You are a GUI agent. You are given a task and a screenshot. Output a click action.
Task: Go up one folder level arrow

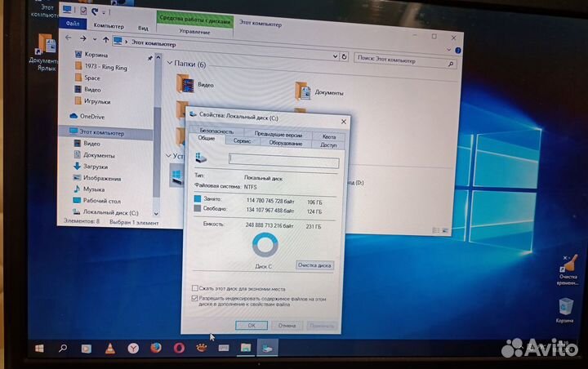(x=105, y=40)
